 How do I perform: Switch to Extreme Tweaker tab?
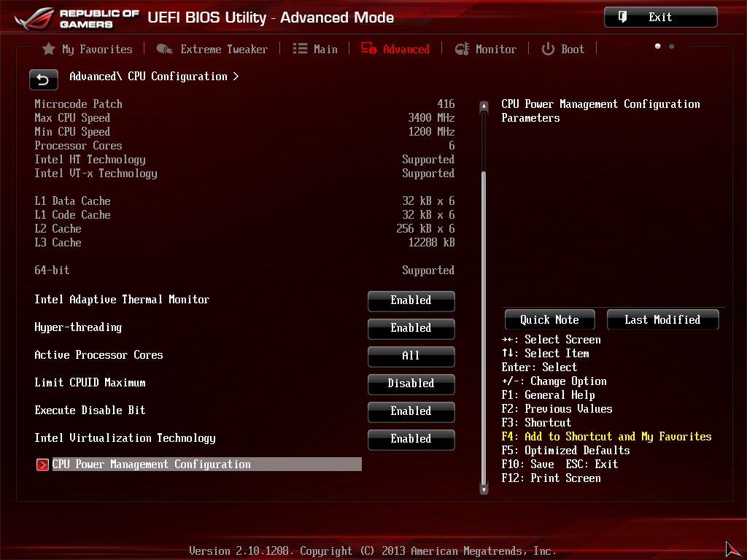pyautogui.click(x=212, y=49)
